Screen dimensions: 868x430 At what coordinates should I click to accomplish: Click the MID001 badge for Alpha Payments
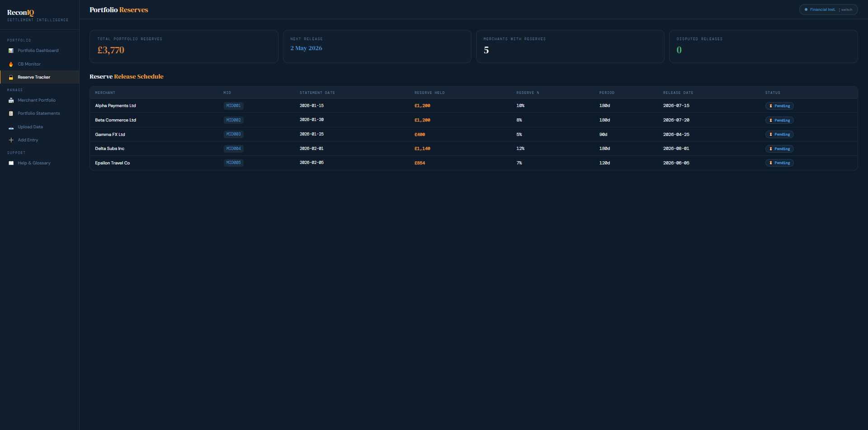click(x=233, y=106)
